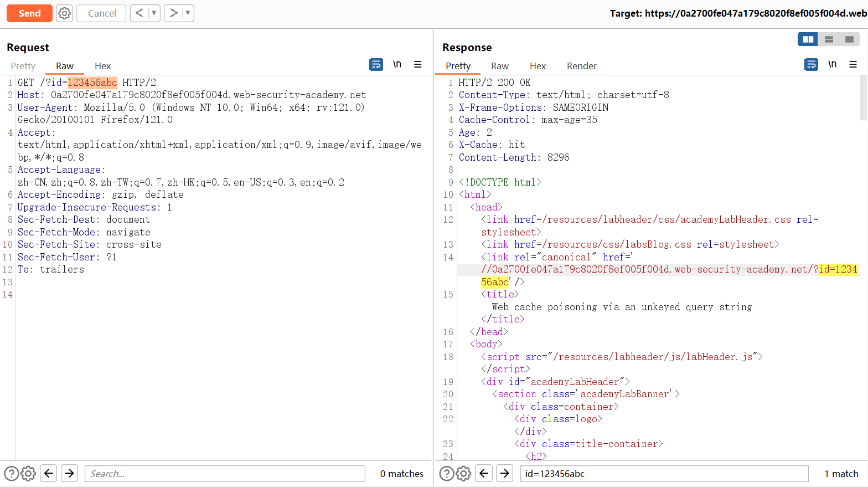Select the top-bottom split layout view
This screenshot has width=868, height=487.
829,39
